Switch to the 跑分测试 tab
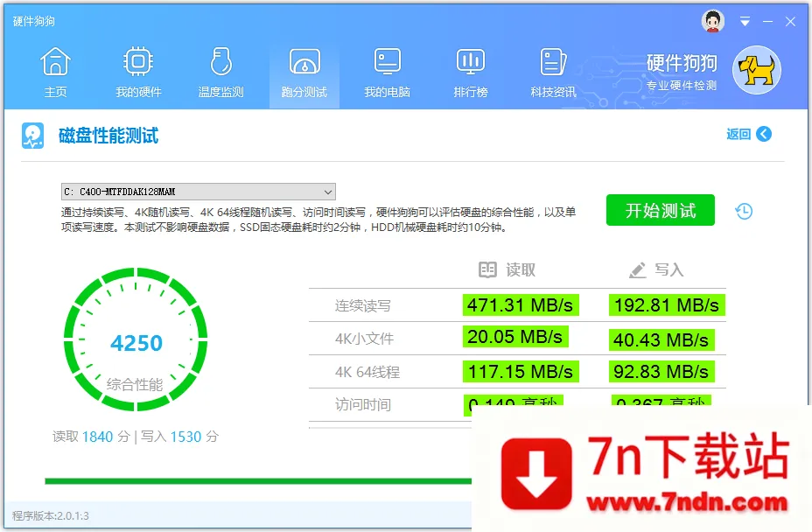Screen dimensions: 812x532 pyautogui.click(x=304, y=71)
